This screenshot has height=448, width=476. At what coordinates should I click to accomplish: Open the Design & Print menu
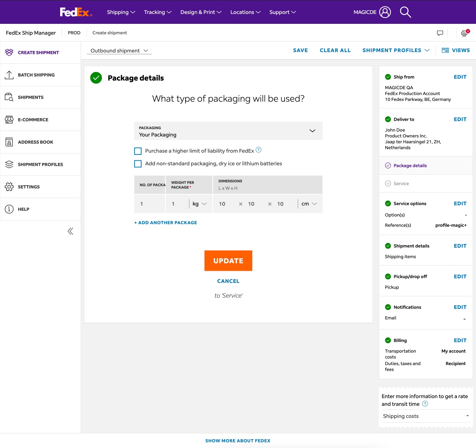click(201, 12)
